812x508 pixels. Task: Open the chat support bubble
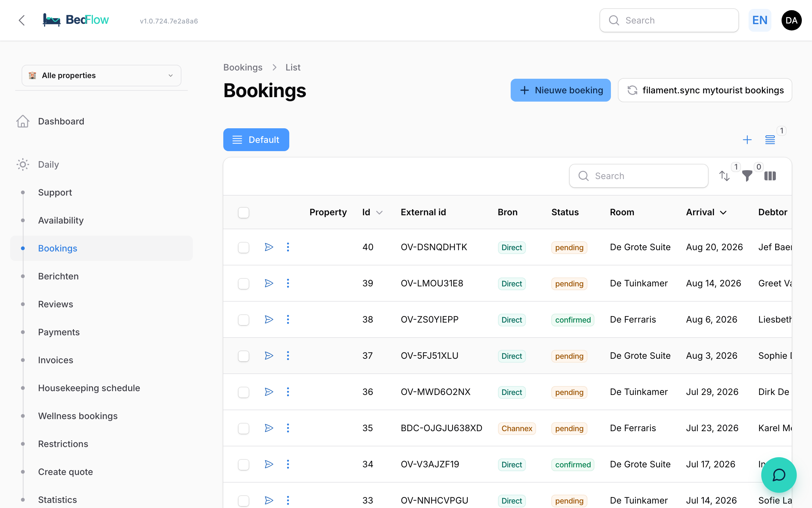(x=779, y=475)
